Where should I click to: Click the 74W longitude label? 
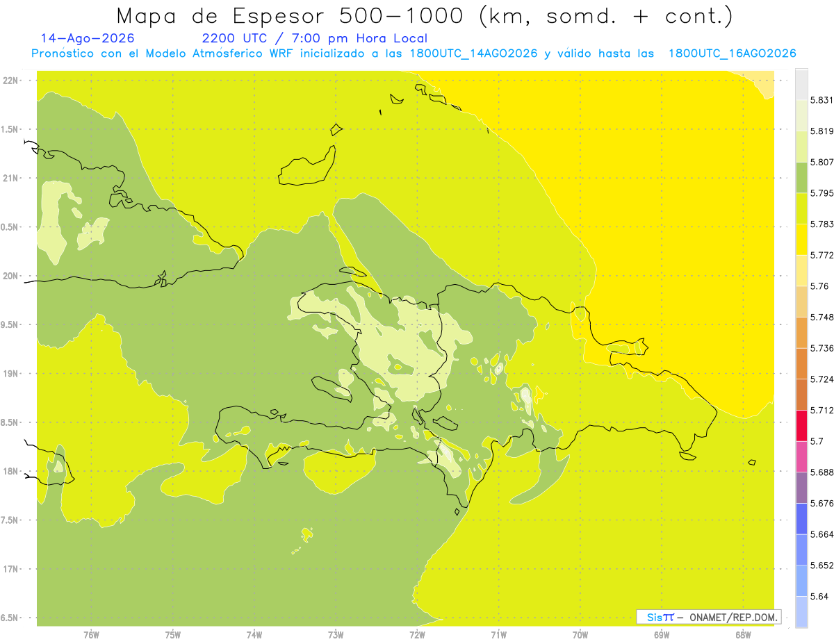tap(254, 634)
